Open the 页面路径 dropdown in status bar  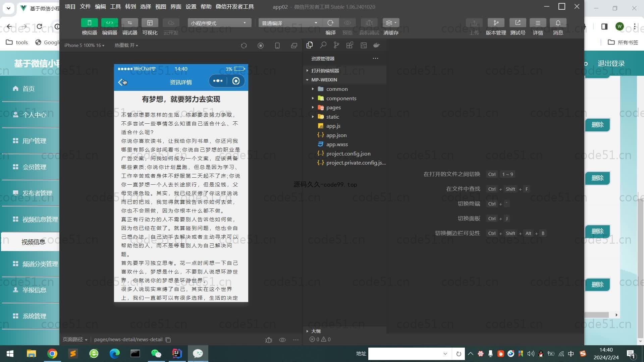click(x=75, y=340)
